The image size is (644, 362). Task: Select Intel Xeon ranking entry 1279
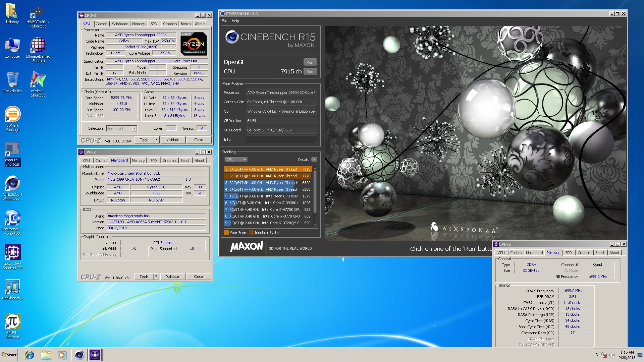pyautogui.click(x=268, y=196)
